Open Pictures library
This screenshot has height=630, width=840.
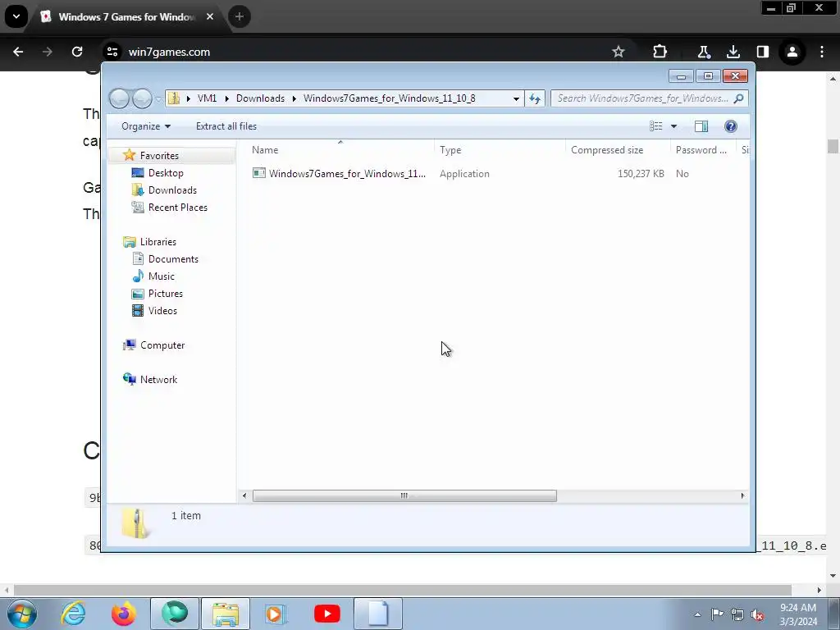click(166, 294)
